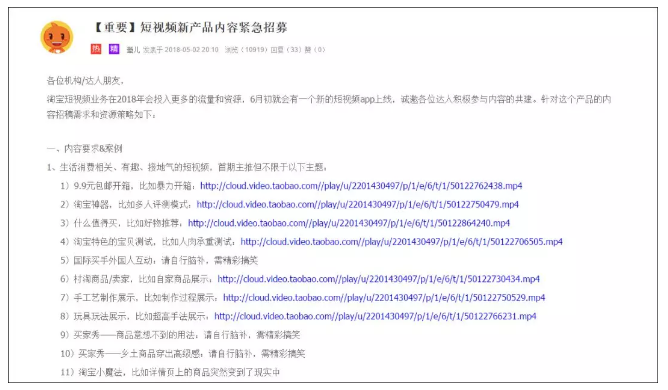Open video link ending 50122730434.mp4
Viewport: 668px width, 390px height.
379,279
